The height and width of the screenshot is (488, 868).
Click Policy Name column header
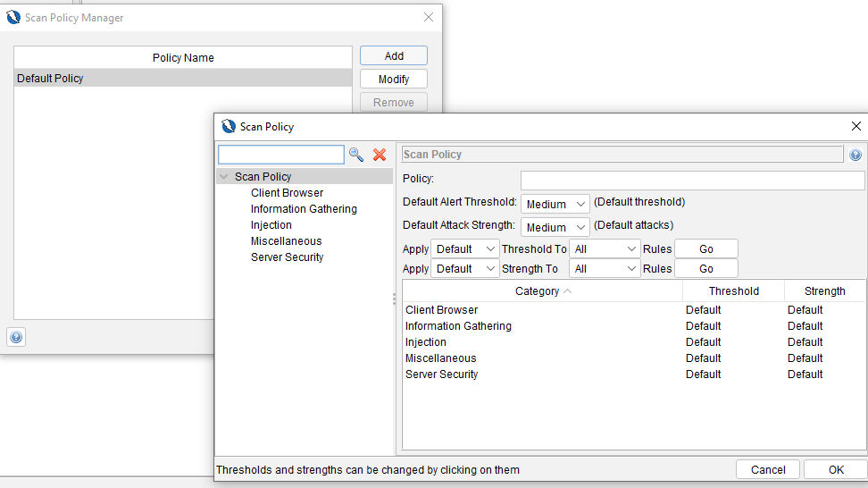[x=183, y=57]
